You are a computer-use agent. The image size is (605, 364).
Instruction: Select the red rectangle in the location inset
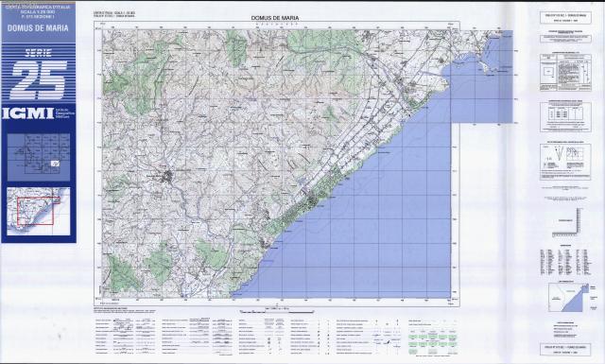point(35,211)
